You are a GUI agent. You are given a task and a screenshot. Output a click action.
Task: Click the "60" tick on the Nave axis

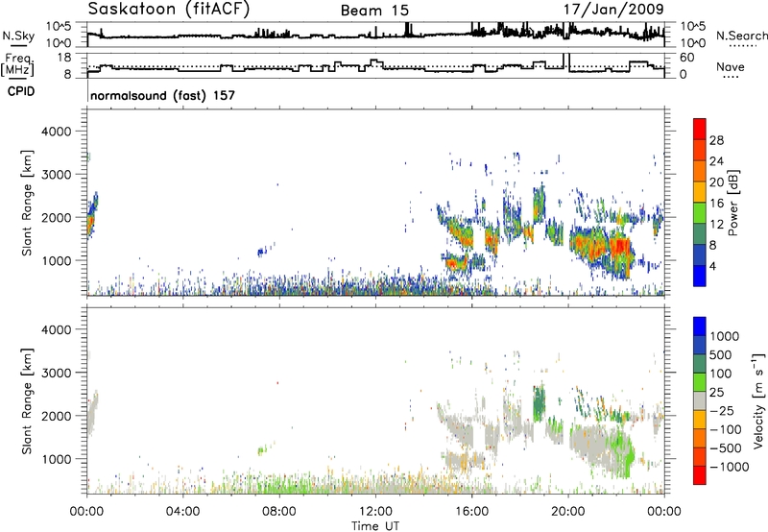(687, 58)
